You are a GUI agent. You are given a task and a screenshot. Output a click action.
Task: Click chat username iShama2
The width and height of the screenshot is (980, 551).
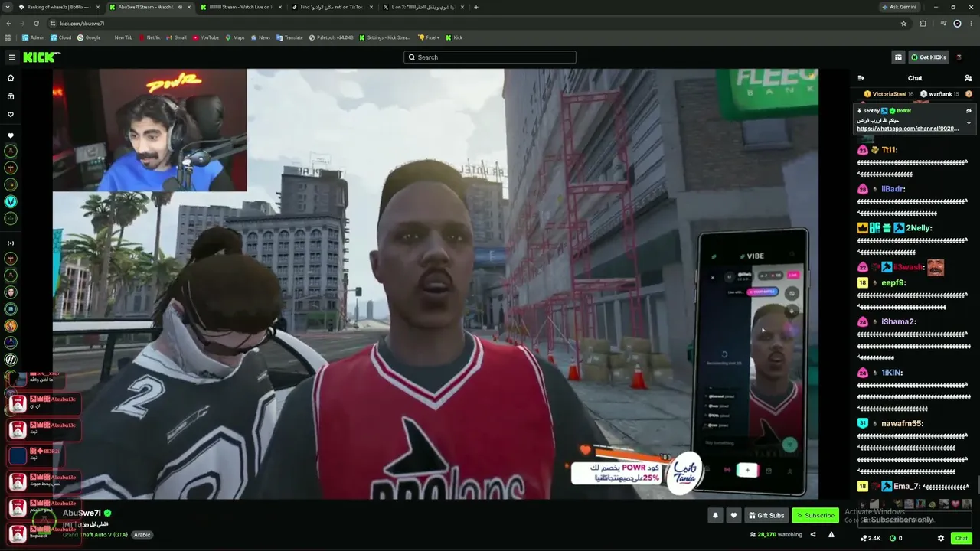coord(899,321)
